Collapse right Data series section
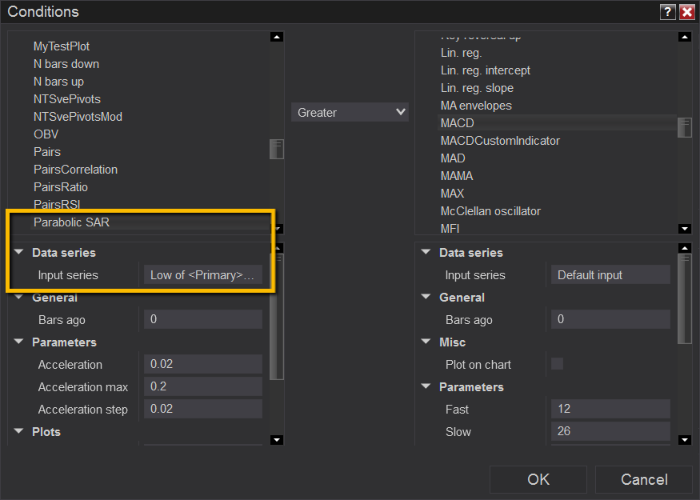The image size is (700, 500). point(426,252)
